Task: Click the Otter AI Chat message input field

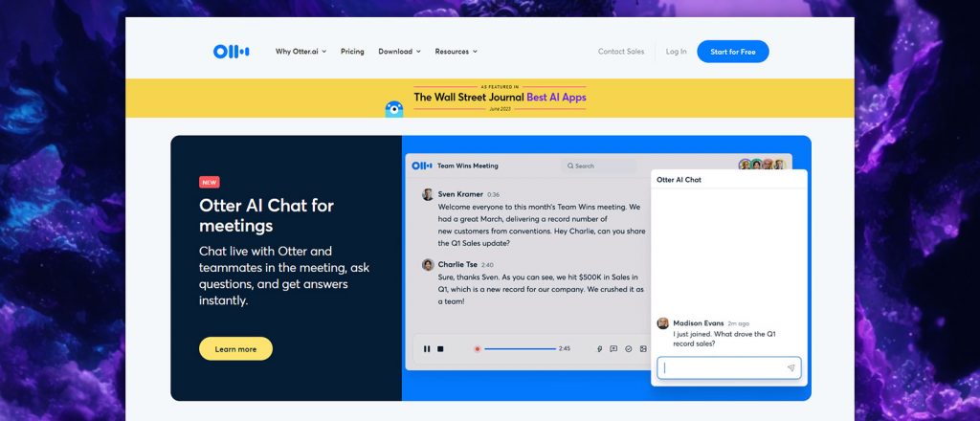Action: [x=728, y=368]
